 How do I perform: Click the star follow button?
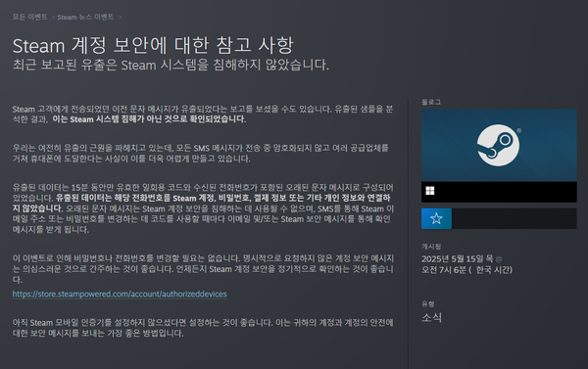(x=436, y=218)
